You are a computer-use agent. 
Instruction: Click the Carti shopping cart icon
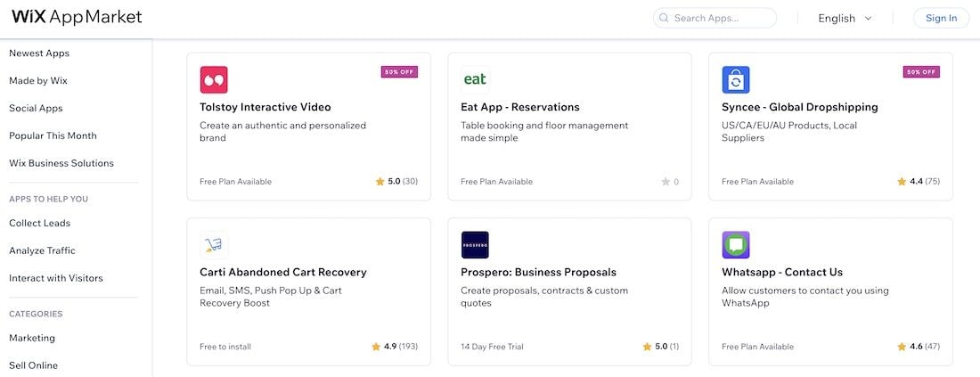click(x=214, y=245)
